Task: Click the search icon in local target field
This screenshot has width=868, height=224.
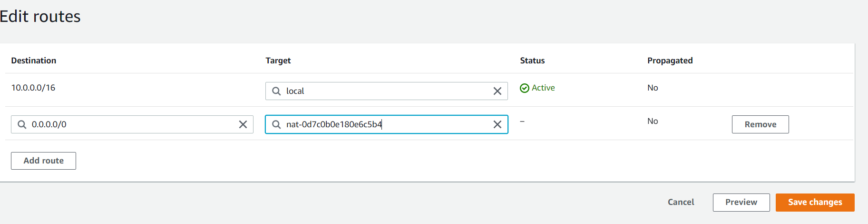Action: [276, 91]
